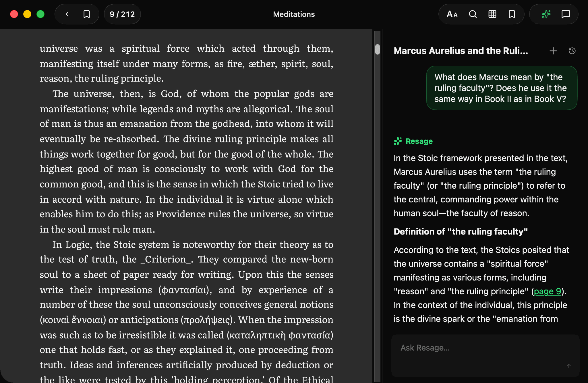Open chat history clock icon
The width and height of the screenshot is (588, 383).
[x=572, y=51]
